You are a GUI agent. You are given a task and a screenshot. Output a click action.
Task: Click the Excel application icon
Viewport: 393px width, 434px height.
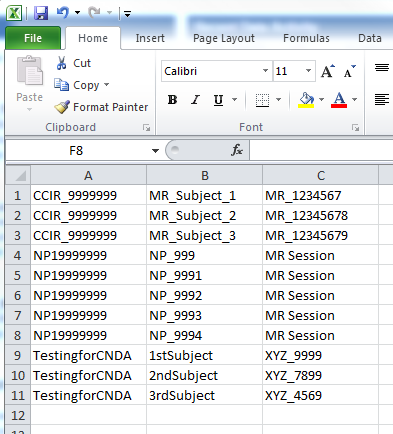point(14,13)
